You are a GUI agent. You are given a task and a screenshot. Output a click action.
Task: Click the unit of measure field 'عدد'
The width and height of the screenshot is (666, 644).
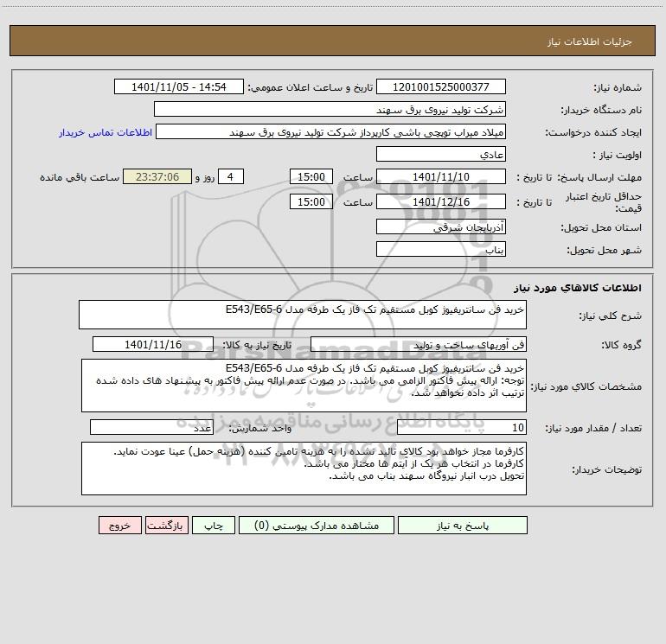[151, 428]
